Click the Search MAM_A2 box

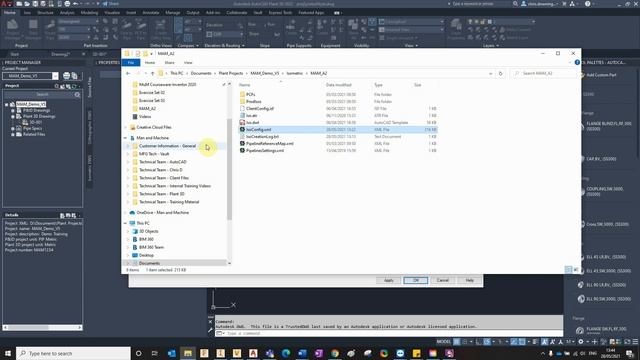click(543, 73)
